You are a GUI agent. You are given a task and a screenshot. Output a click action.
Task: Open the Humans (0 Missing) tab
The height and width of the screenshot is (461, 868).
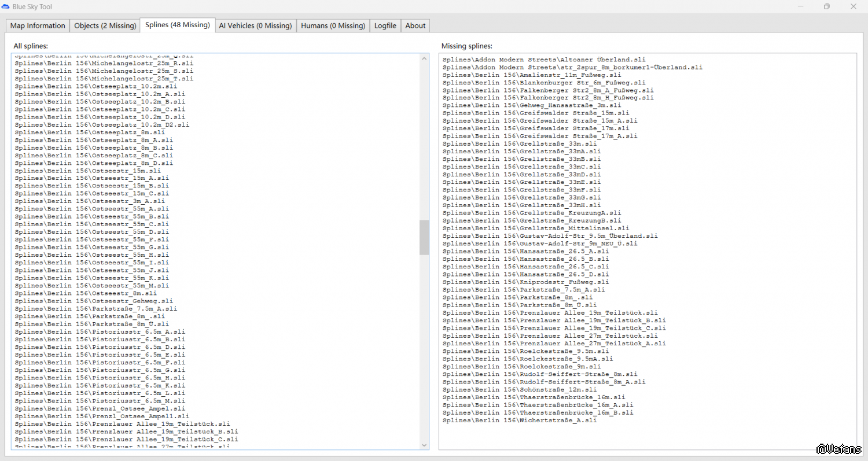[333, 25]
